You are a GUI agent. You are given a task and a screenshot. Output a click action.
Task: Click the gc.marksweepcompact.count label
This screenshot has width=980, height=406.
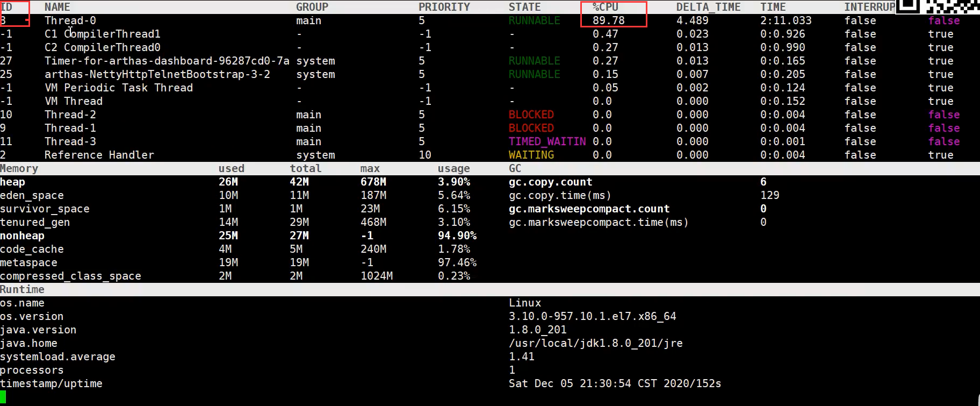589,209
